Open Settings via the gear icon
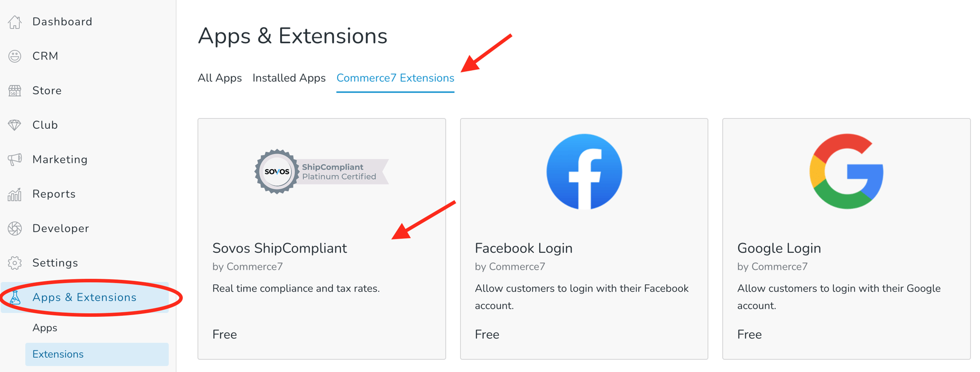The width and height of the screenshot is (980, 372). (x=15, y=262)
